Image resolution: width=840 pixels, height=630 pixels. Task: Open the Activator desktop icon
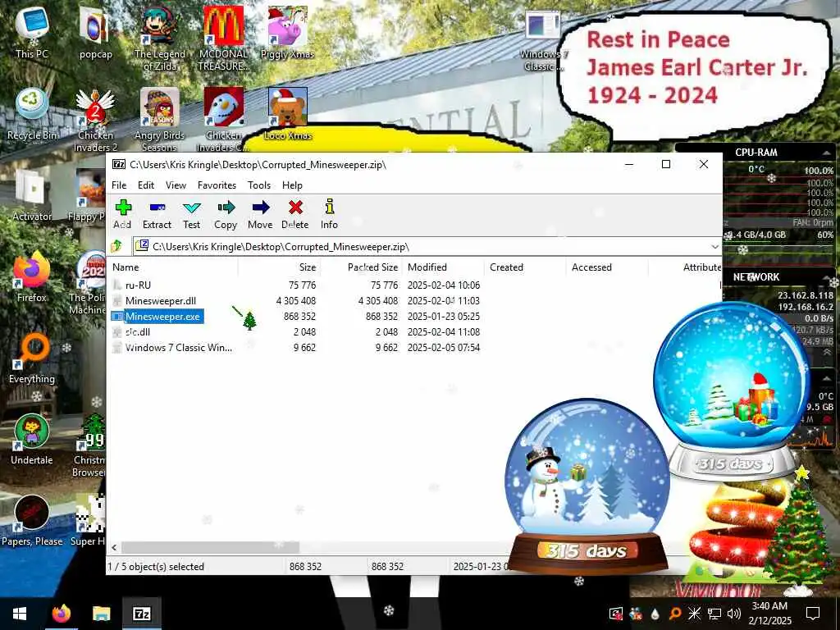(32, 196)
